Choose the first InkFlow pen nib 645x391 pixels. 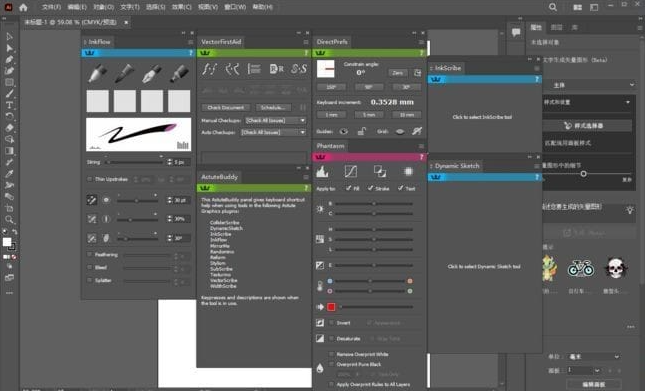97,73
